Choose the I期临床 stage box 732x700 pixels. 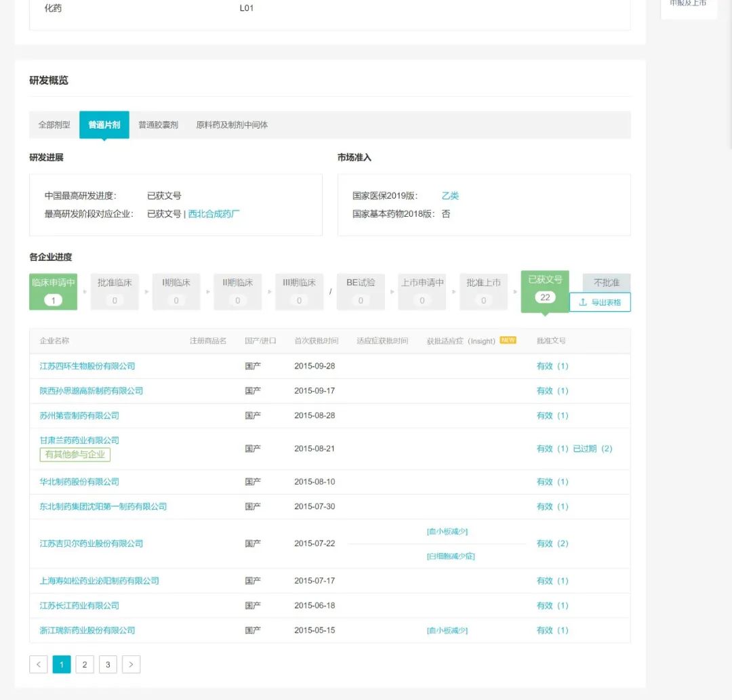pyautogui.click(x=176, y=291)
